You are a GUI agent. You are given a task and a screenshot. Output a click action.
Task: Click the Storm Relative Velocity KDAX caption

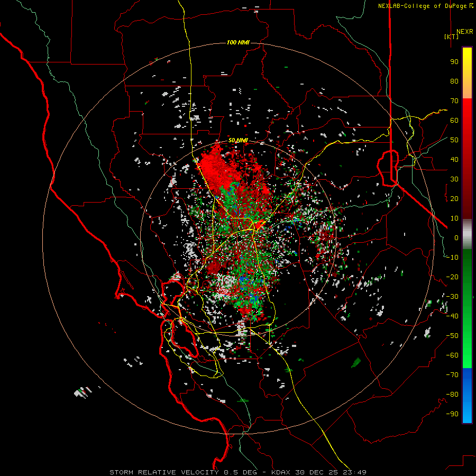(237, 472)
